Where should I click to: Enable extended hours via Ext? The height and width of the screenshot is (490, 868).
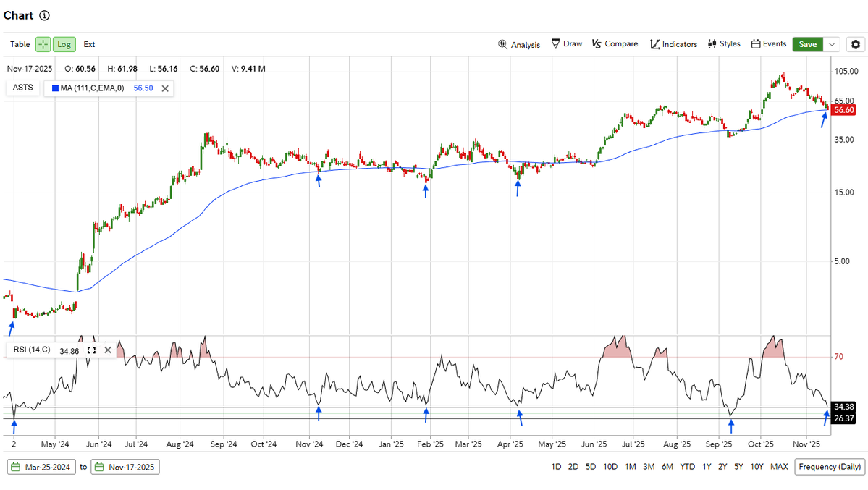click(88, 44)
